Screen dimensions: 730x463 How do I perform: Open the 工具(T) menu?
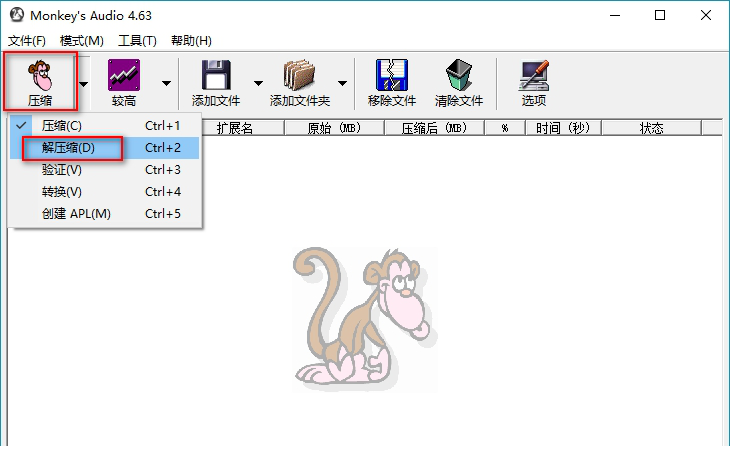pyautogui.click(x=137, y=41)
